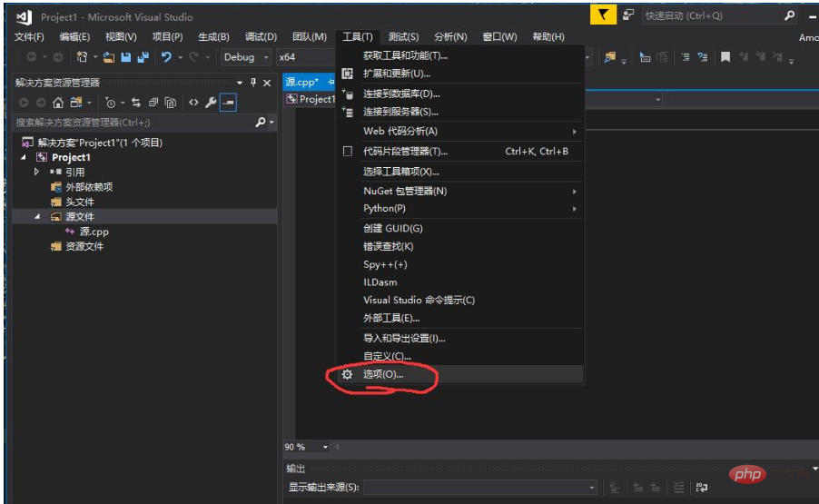Click the show all files icon

171,103
